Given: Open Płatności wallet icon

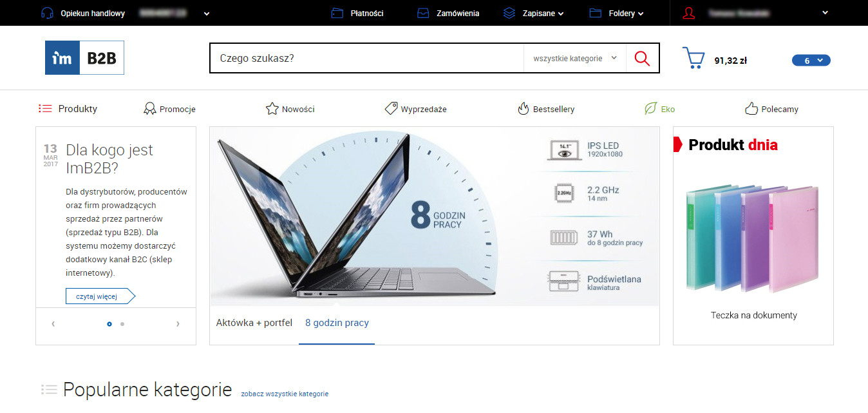Looking at the screenshot, I should click(337, 13).
